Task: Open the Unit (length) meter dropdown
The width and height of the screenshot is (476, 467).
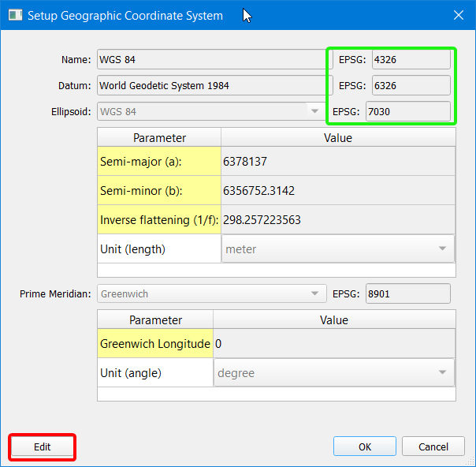Action: click(x=337, y=249)
